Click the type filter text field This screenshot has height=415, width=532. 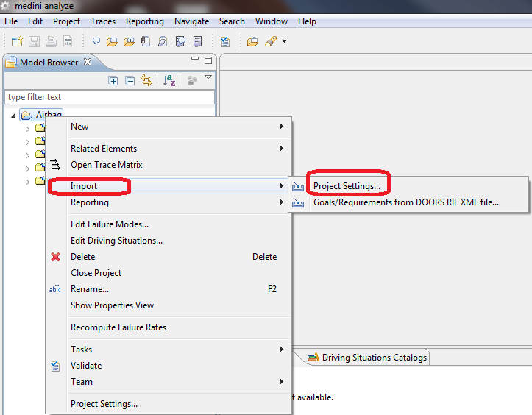pos(109,97)
